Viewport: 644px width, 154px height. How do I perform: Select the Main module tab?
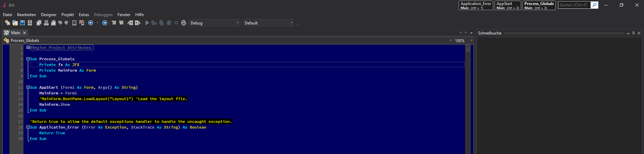15,33
